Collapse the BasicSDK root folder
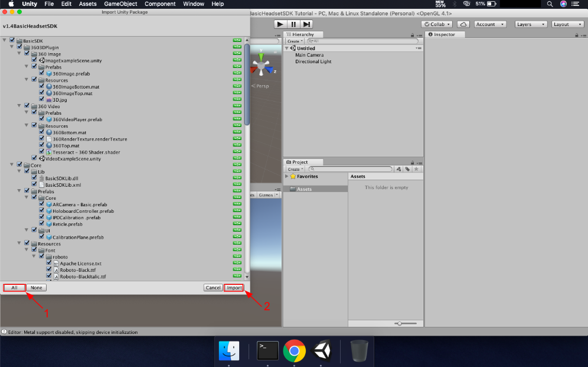This screenshot has height=367, width=588. tap(5, 40)
